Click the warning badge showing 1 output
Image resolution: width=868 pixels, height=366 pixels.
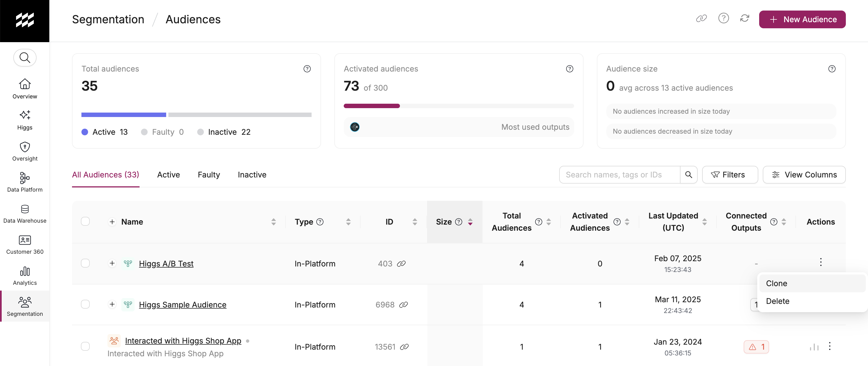click(x=756, y=347)
